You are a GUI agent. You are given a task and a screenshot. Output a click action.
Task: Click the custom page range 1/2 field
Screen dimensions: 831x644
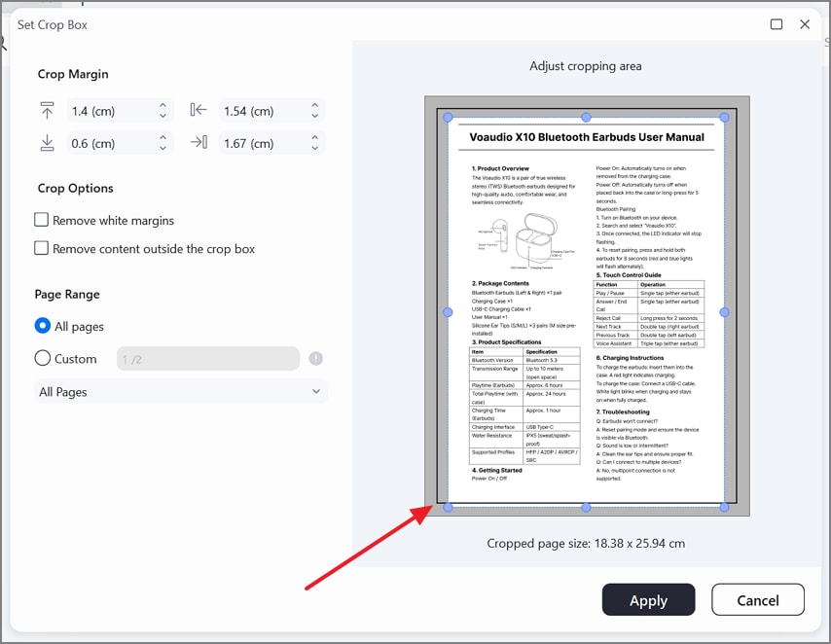coord(208,359)
